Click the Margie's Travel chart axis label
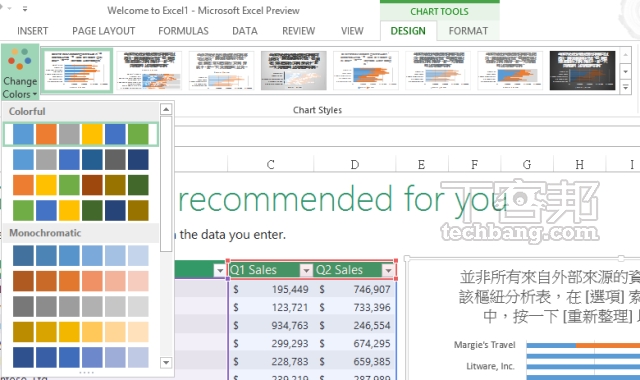This screenshot has height=380, width=640. [x=484, y=345]
